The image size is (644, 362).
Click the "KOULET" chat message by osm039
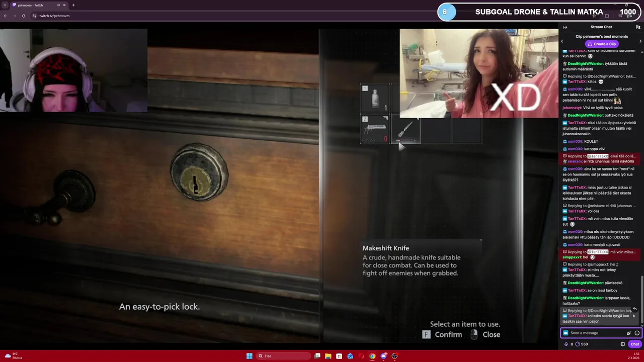pos(591,141)
